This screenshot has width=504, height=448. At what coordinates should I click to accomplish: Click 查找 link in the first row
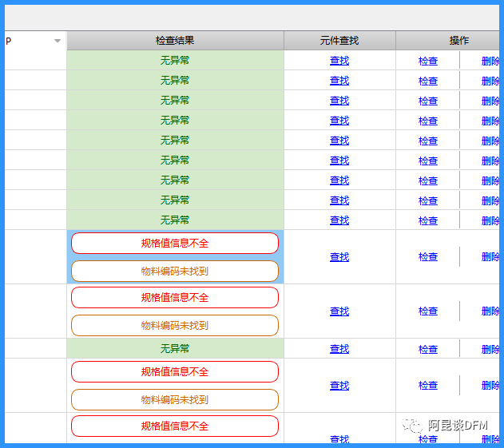(339, 61)
